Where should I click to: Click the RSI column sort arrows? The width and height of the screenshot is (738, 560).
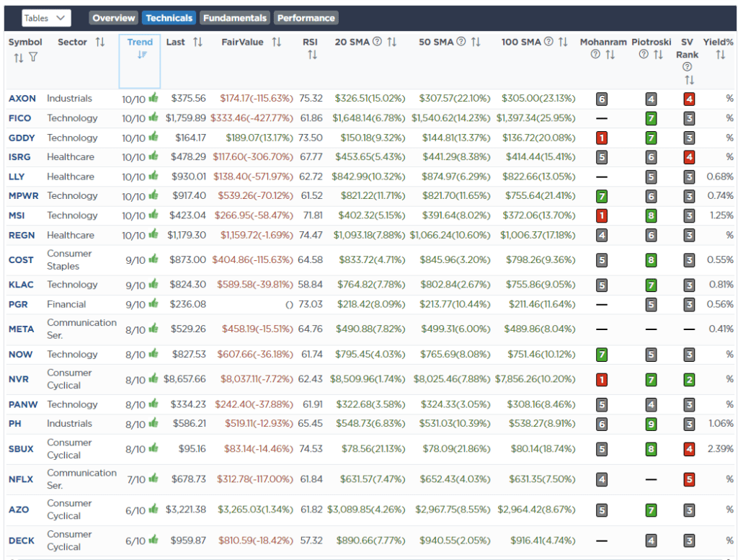[312, 55]
